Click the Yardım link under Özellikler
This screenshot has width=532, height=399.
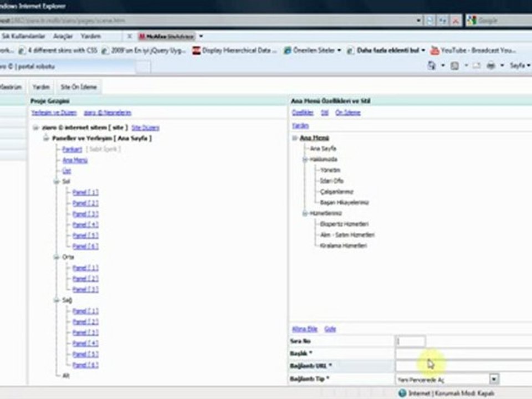tap(300, 126)
